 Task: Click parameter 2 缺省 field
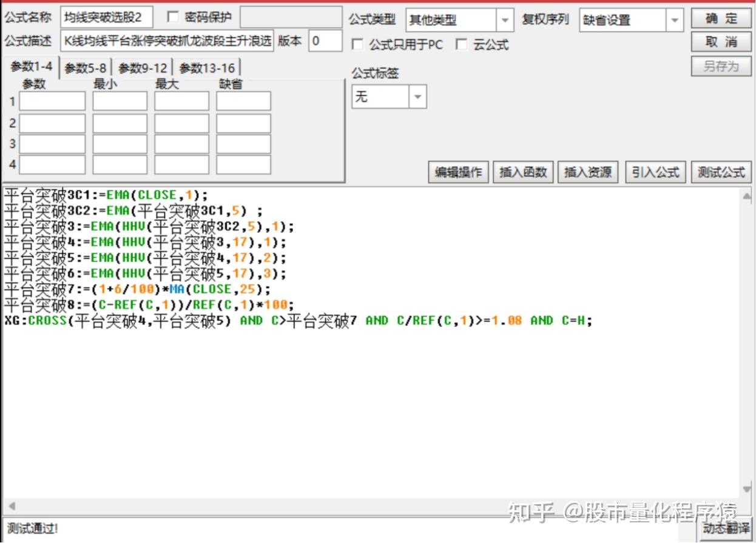(x=243, y=123)
